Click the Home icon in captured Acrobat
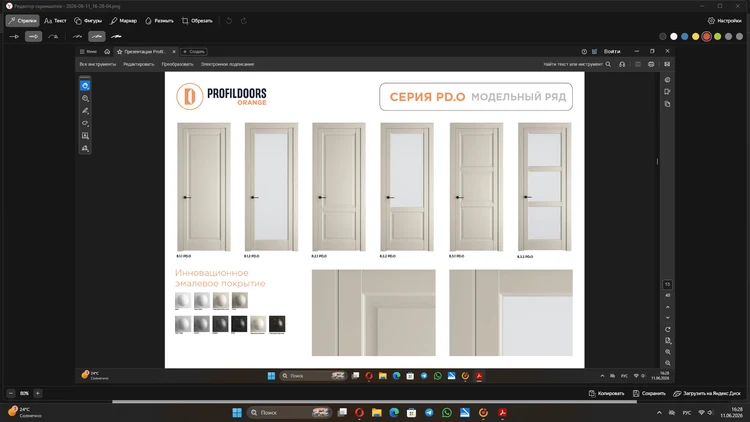This screenshot has width=750, height=422. tap(107, 52)
